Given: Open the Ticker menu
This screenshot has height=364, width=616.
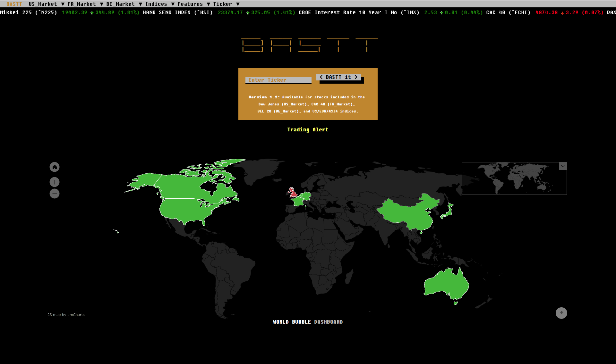Looking at the screenshot, I should pyautogui.click(x=227, y=4).
